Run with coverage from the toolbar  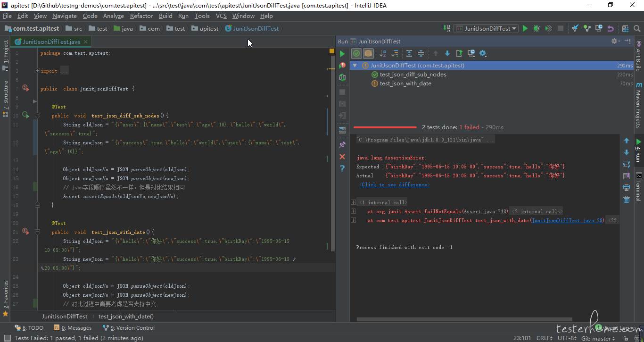(549, 28)
